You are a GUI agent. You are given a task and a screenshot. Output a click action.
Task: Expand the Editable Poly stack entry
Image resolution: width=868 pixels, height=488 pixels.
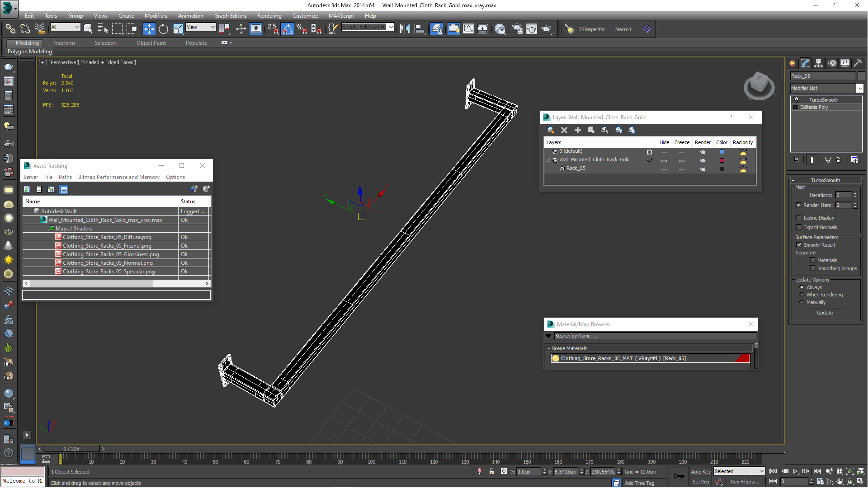point(796,107)
